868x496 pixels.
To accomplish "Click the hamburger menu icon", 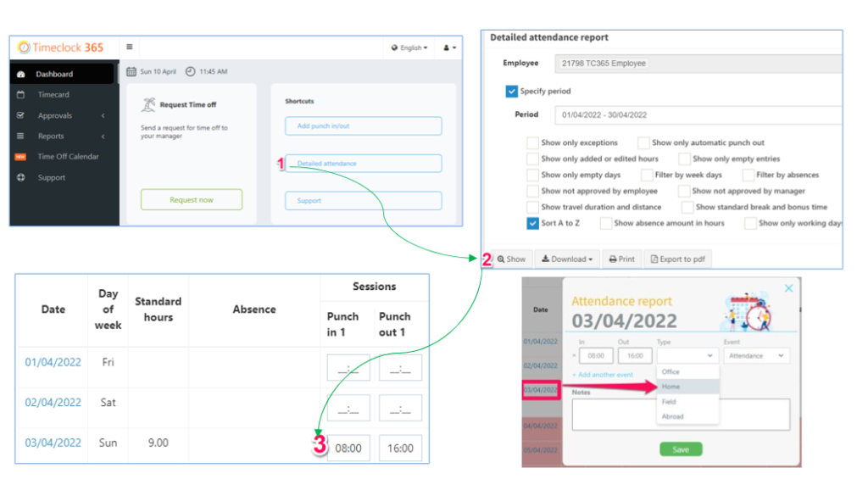I will (130, 47).
